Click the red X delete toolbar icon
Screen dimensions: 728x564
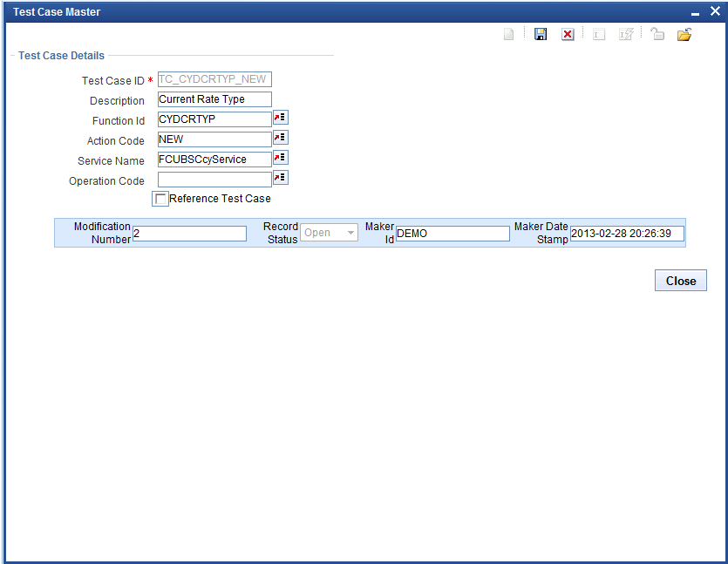point(568,34)
